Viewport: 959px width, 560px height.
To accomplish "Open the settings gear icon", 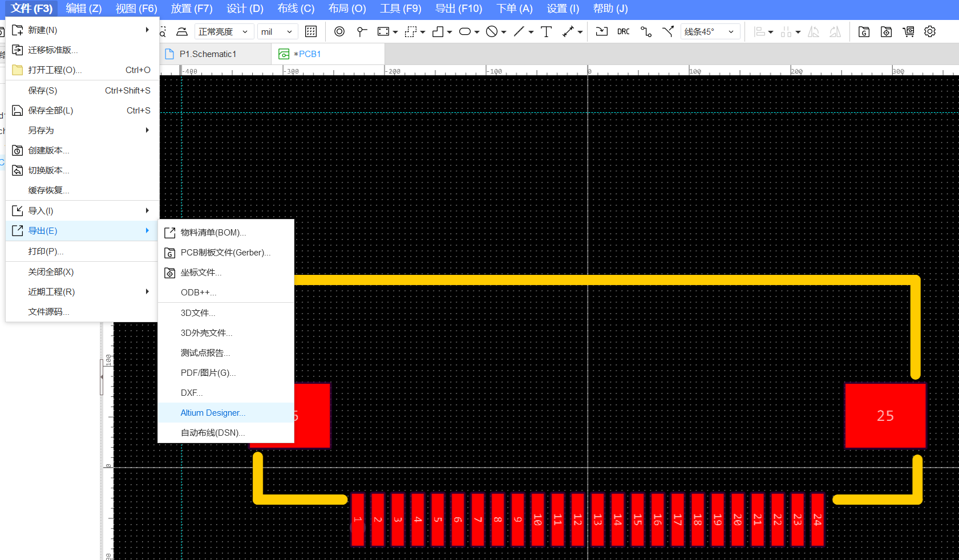I will [x=930, y=32].
